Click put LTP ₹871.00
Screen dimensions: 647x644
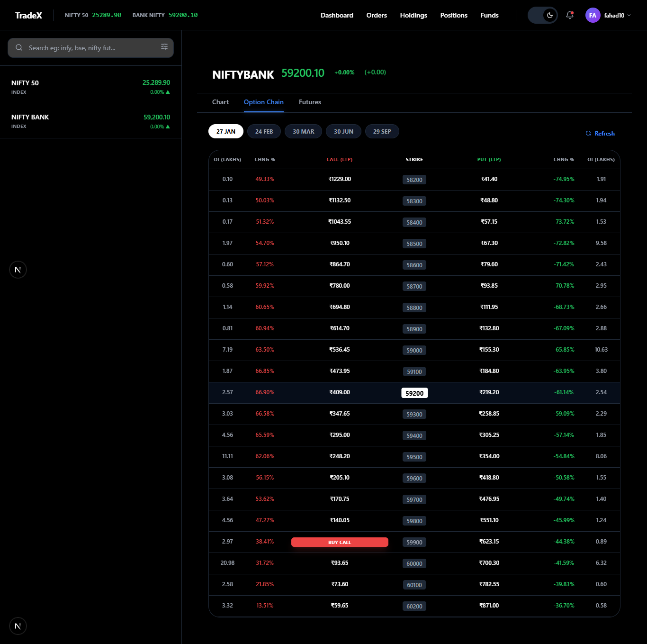(489, 606)
